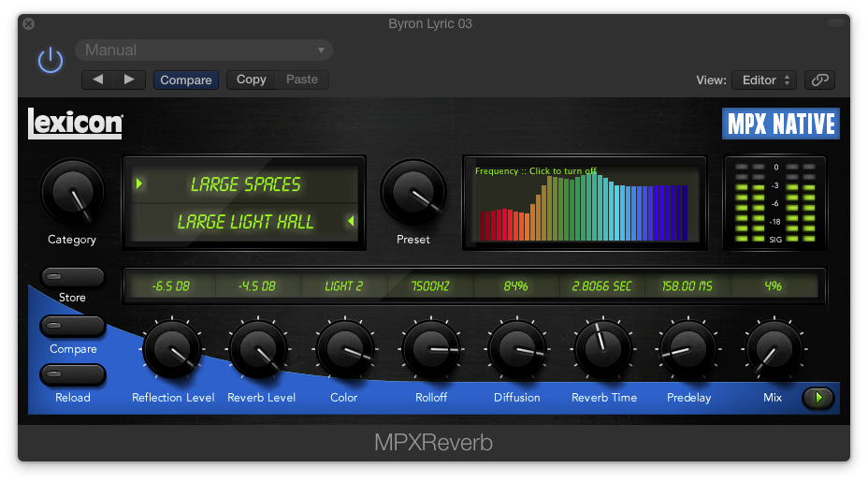Image resolution: width=868 pixels, height=483 pixels.
Task: Select the LARGE SPACES category display row
Action: [x=245, y=183]
